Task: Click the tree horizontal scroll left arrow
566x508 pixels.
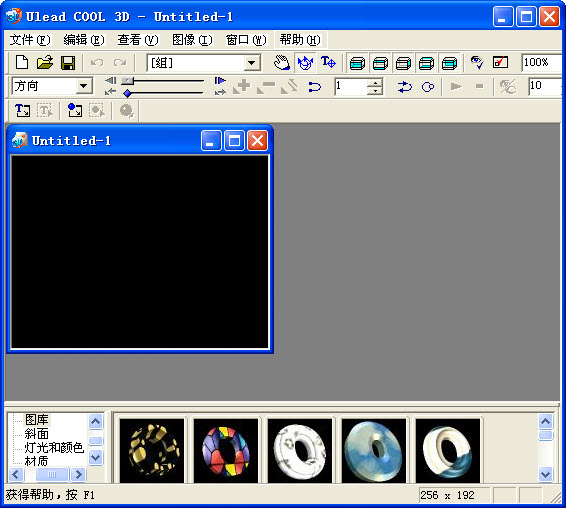Action: (16, 474)
